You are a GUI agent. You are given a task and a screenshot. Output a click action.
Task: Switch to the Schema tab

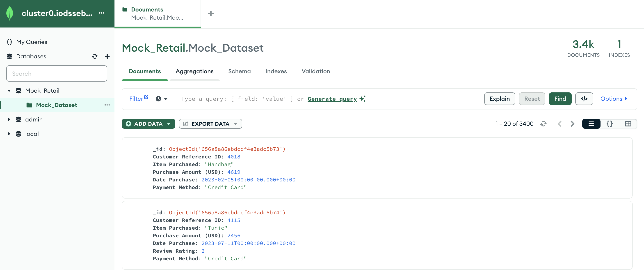(x=239, y=71)
